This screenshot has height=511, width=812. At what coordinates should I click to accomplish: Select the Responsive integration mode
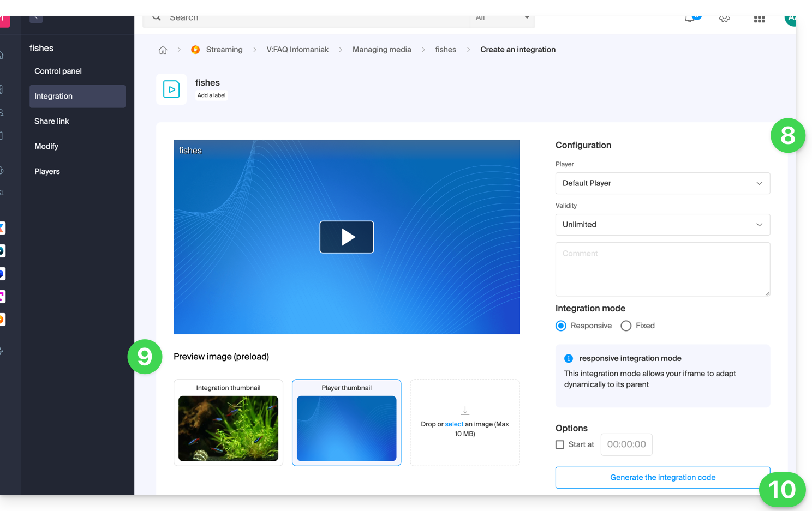pos(561,326)
